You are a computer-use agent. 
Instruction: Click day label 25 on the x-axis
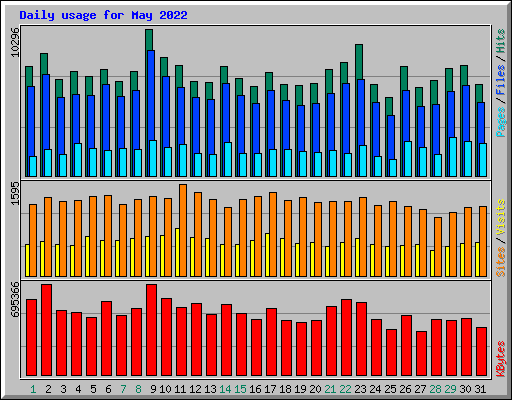(390, 389)
